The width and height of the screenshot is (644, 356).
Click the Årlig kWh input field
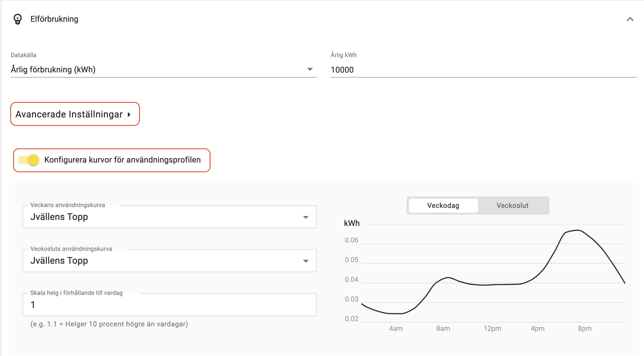coord(483,70)
